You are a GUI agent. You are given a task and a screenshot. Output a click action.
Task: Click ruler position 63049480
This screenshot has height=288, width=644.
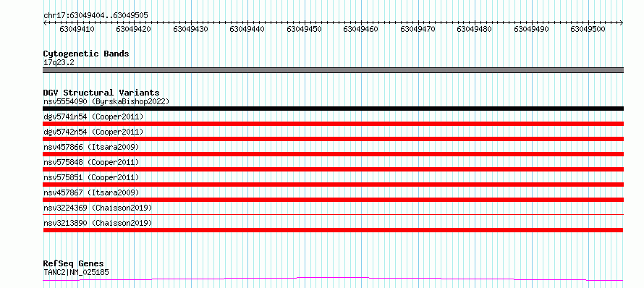tap(475, 29)
